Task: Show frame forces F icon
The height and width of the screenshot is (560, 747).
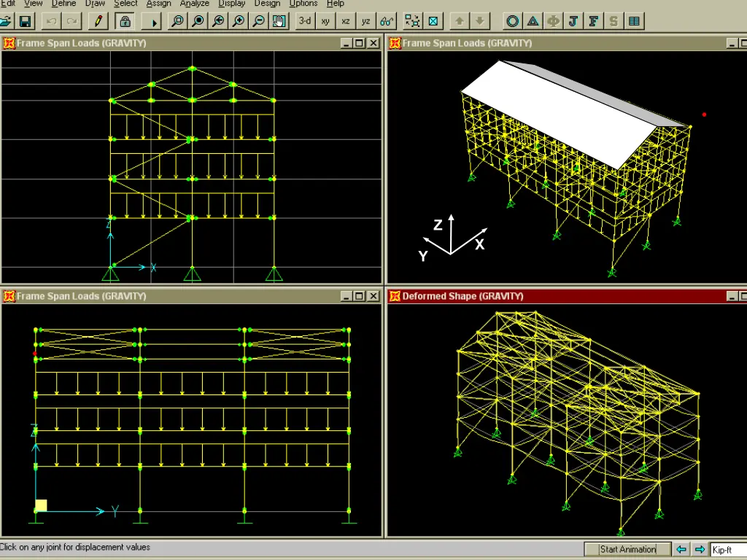Action: [x=594, y=21]
